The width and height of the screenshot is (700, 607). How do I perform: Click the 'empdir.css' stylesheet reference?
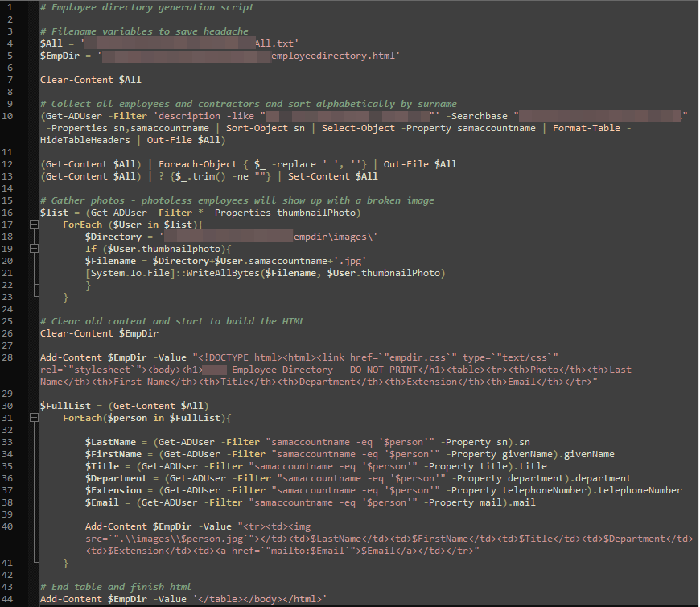(417, 357)
